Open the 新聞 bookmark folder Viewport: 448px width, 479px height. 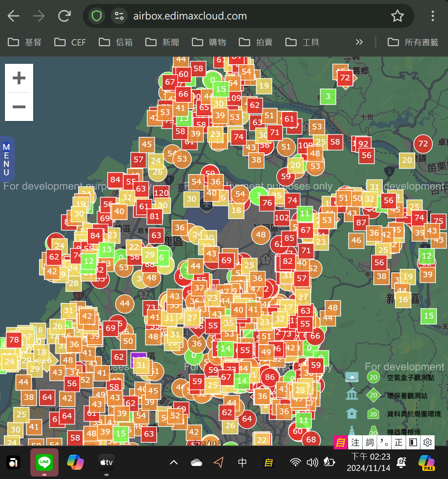click(x=162, y=42)
